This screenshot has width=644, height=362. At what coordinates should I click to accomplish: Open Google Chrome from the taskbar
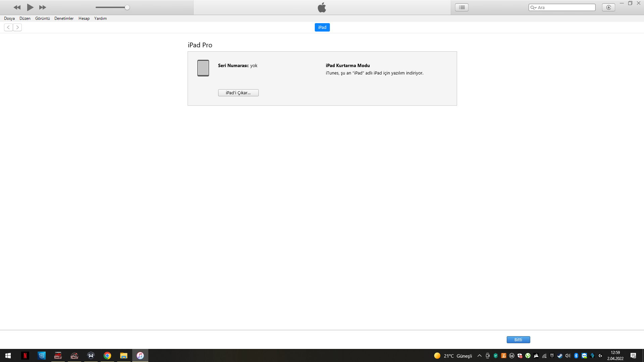[x=107, y=356]
